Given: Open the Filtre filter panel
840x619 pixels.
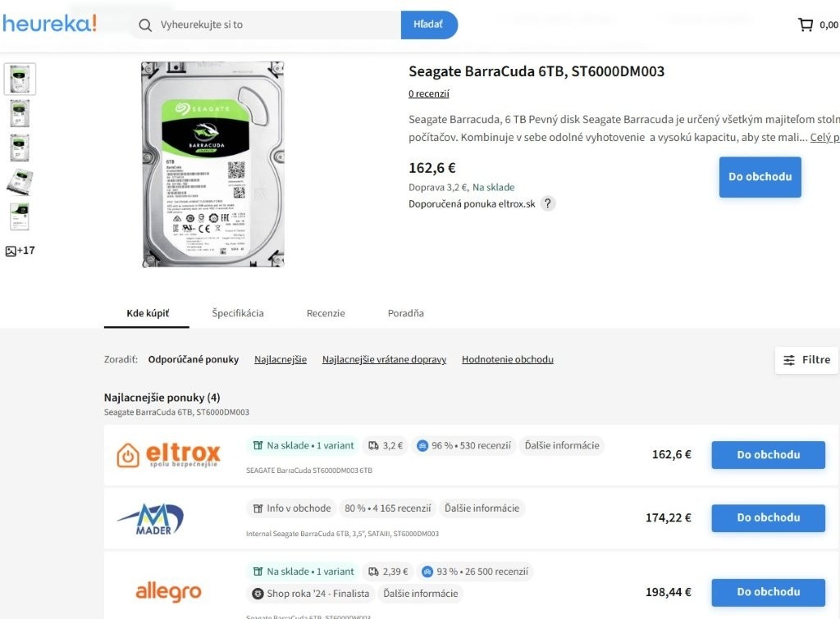Looking at the screenshot, I should coord(806,360).
